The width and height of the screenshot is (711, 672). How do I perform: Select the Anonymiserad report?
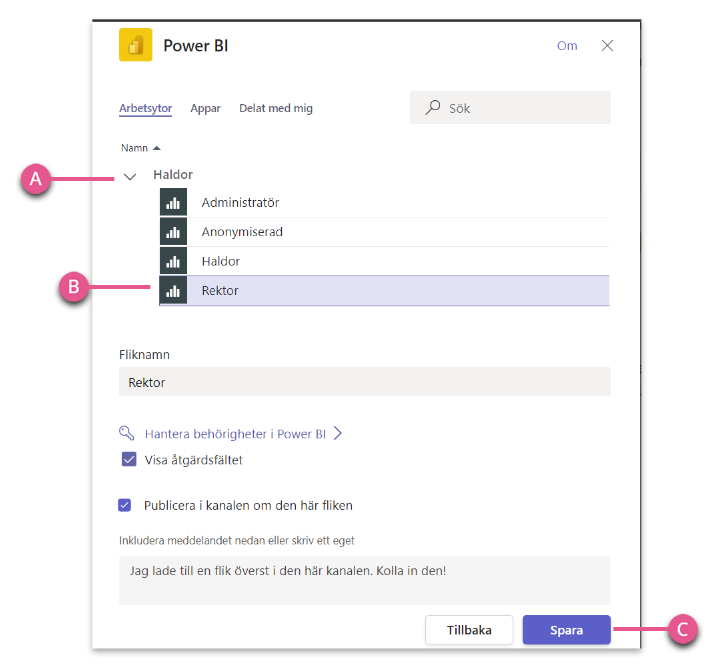385,232
